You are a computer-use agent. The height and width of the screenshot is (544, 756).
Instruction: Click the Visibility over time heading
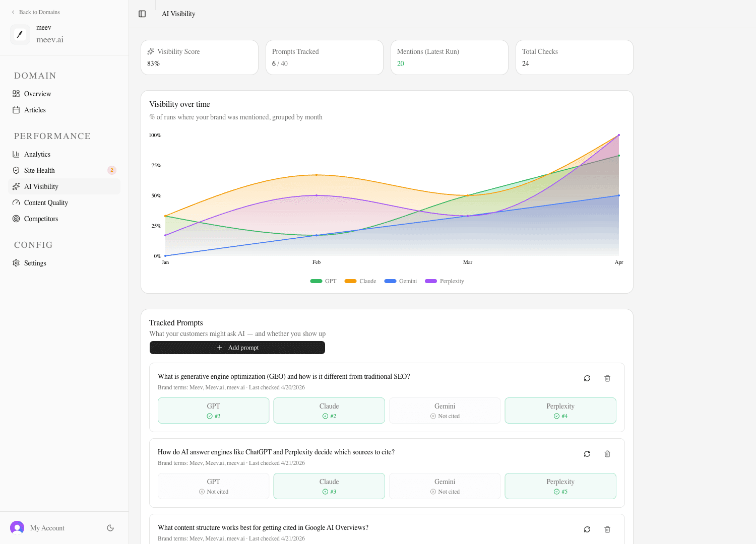179,104
